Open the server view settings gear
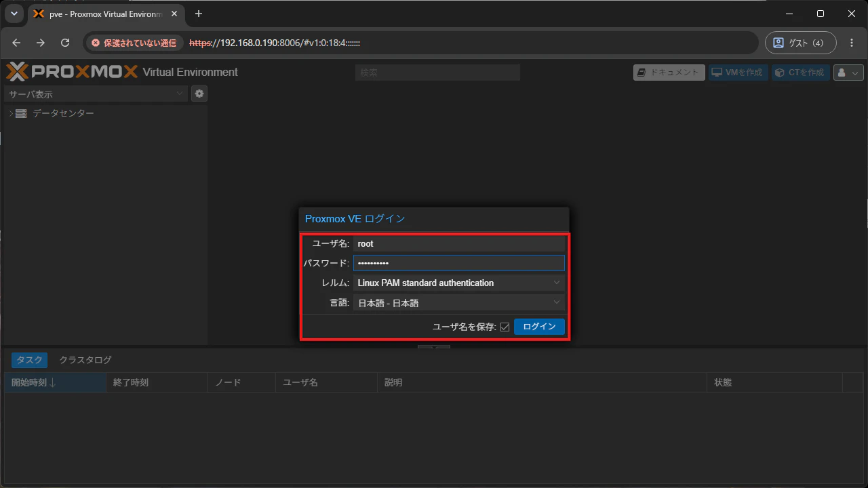 click(x=199, y=94)
